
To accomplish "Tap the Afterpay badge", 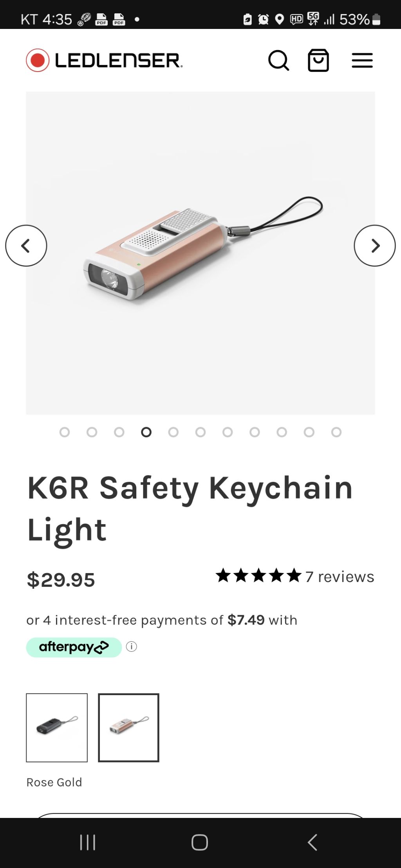I will point(74,647).
